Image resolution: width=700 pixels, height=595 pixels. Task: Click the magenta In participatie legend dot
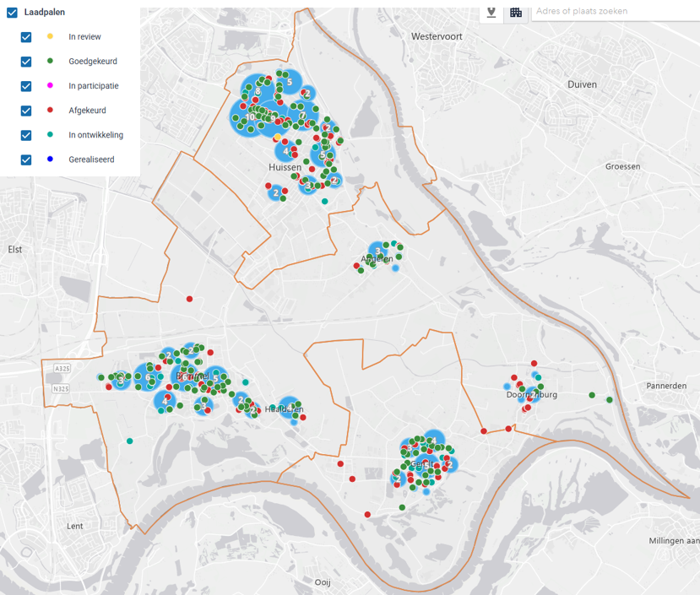click(x=51, y=86)
